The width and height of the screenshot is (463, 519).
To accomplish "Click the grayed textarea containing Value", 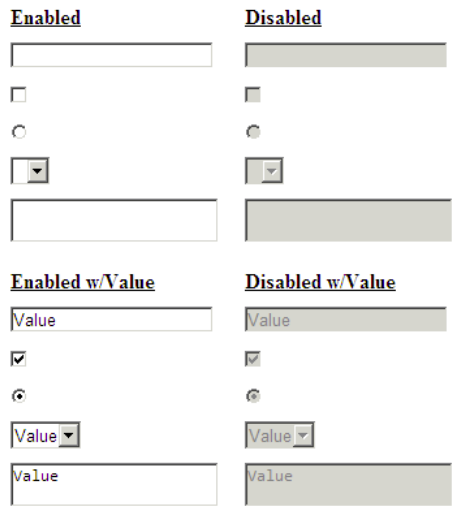I will tap(348, 484).
